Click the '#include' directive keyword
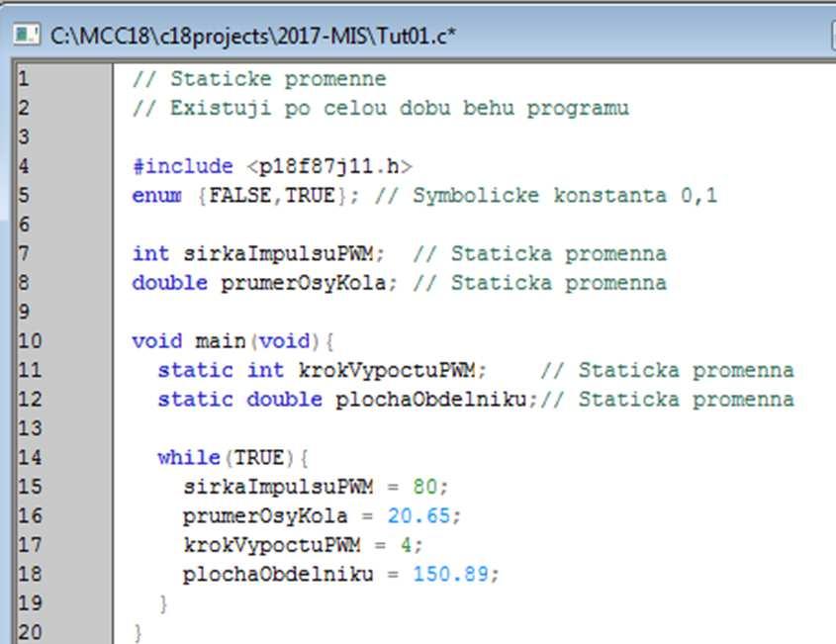This screenshot has width=836, height=644. 183,166
